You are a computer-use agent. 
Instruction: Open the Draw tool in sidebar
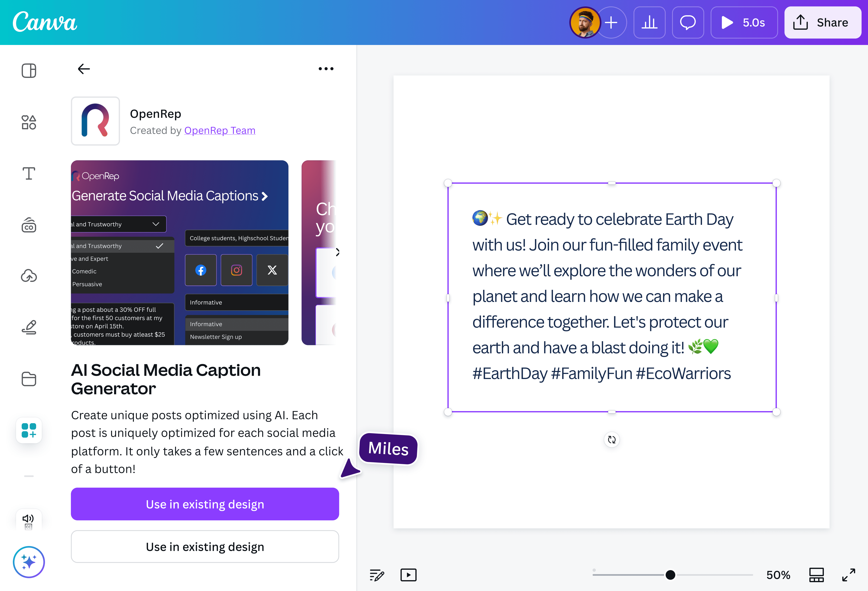coord(29,327)
